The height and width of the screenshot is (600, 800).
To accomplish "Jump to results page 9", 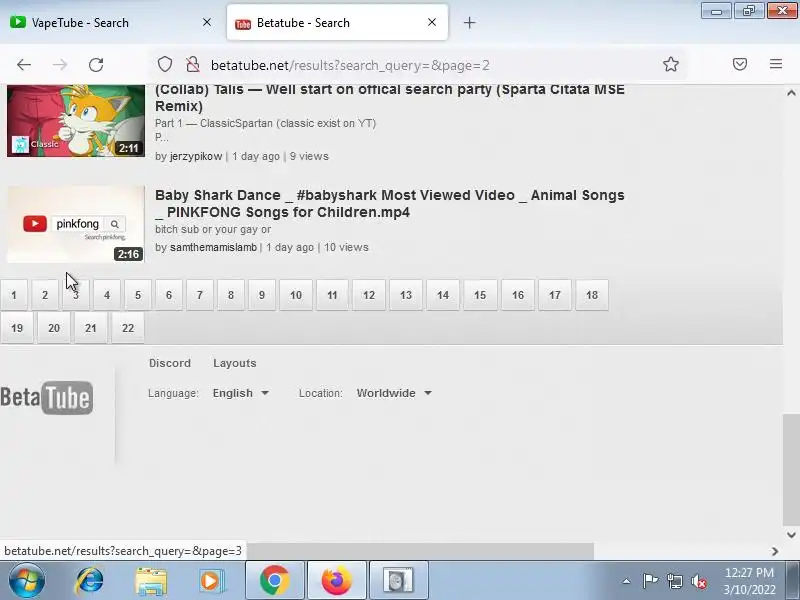I will coord(262,295).
